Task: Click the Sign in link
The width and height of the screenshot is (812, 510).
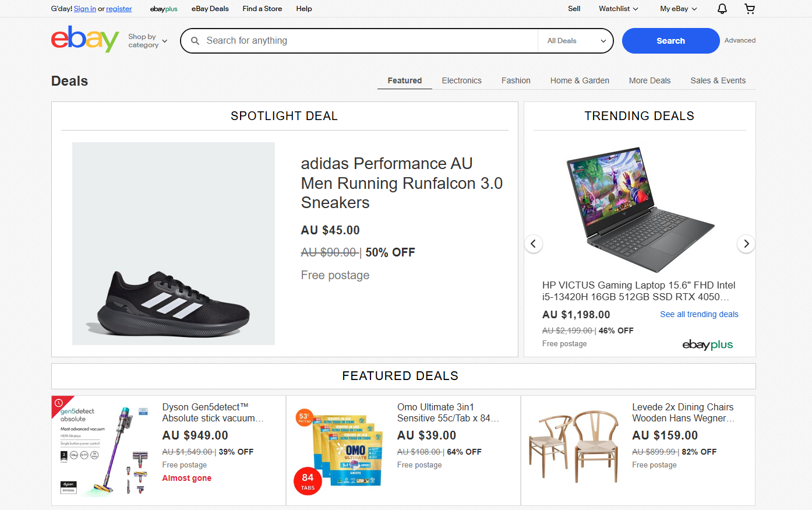Action: tap(85, 9)
